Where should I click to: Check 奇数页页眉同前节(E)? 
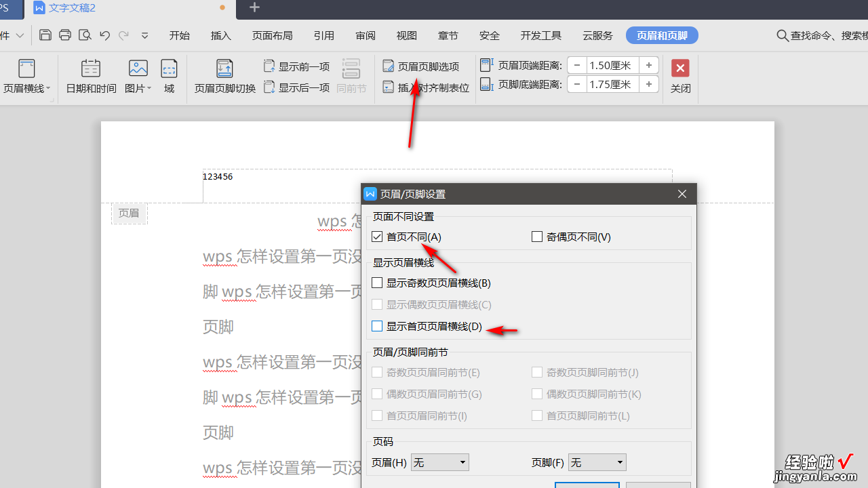[x=378, y=372]
